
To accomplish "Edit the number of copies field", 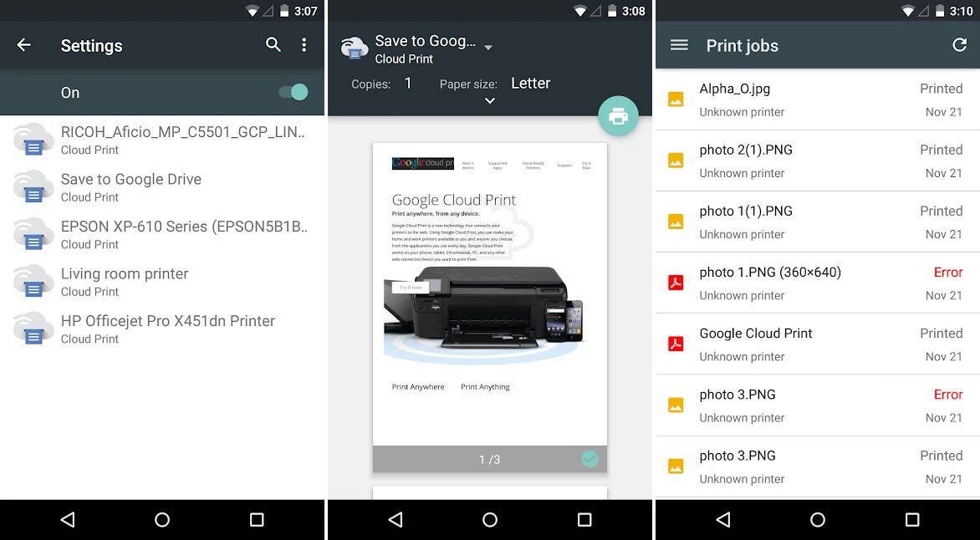I will coord(408,84).
